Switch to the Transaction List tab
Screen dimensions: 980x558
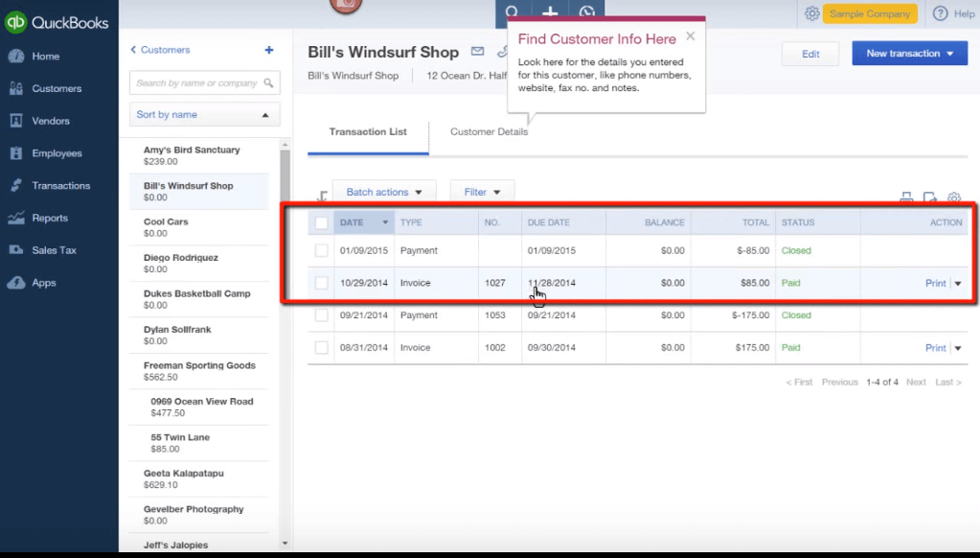[368, 132]
